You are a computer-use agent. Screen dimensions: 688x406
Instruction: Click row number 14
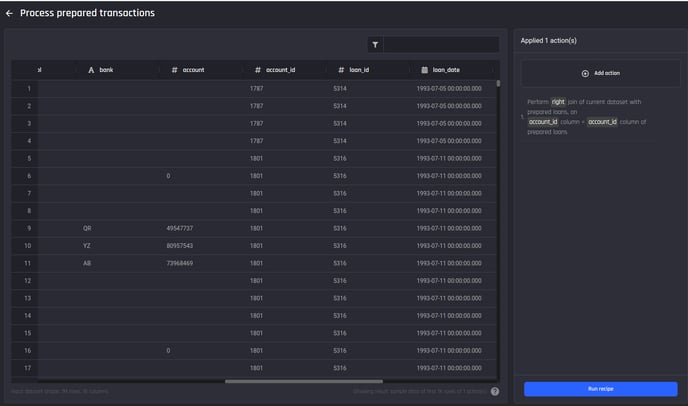click(28, 316)
